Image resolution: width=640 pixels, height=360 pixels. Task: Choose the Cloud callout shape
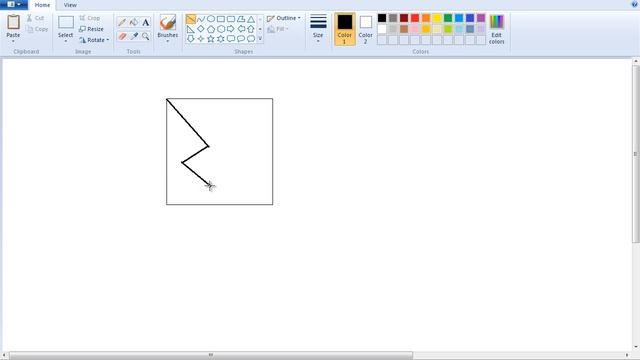(x=251, y=39)
